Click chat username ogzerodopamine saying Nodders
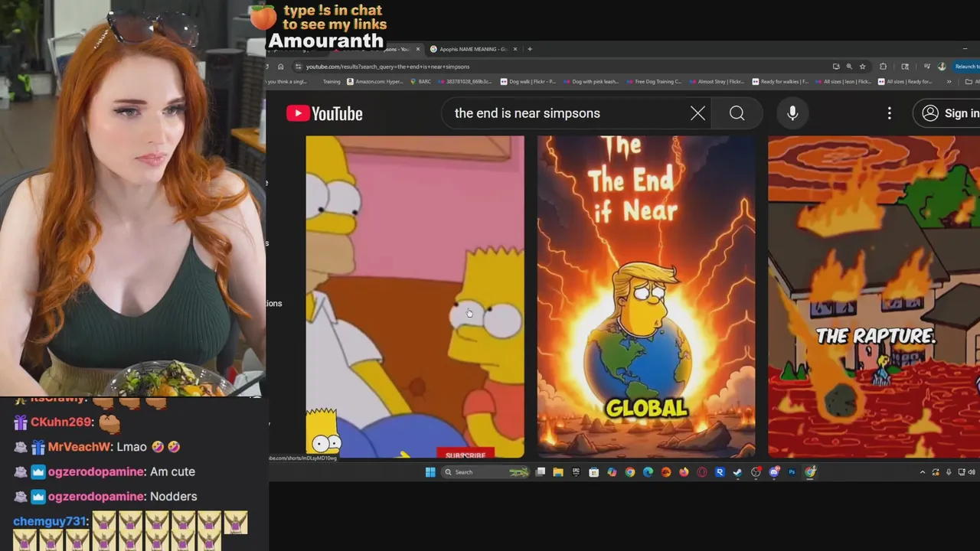The height and width of the screenshot is (551, 980). (x=96, y=497)
